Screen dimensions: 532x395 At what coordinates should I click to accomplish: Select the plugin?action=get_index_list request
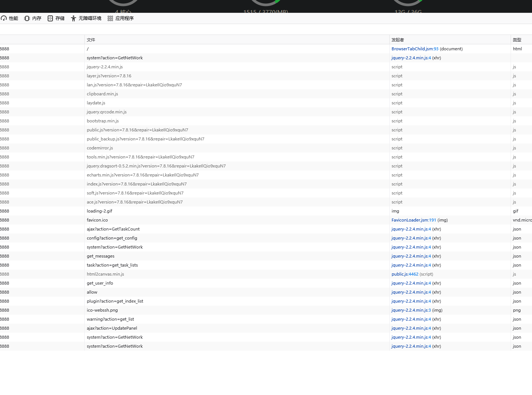(x=115, y=301)
